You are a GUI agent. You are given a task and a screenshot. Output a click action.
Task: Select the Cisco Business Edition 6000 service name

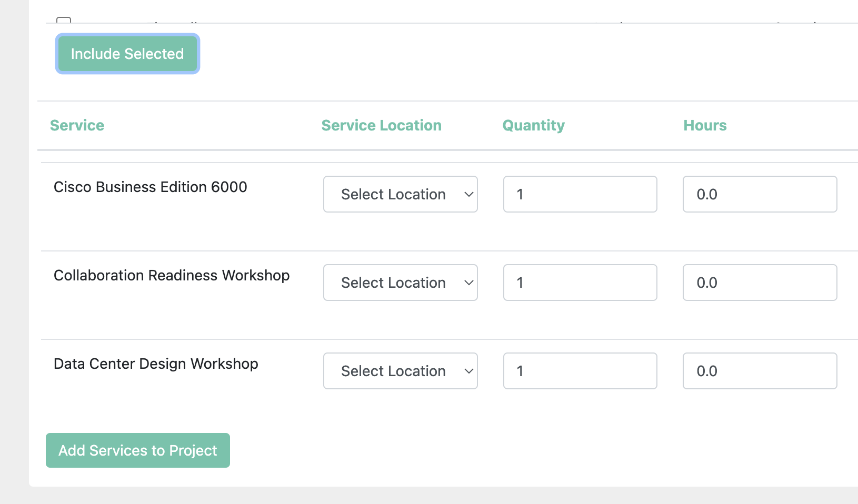pyautogui.click(x=151, y=187)
